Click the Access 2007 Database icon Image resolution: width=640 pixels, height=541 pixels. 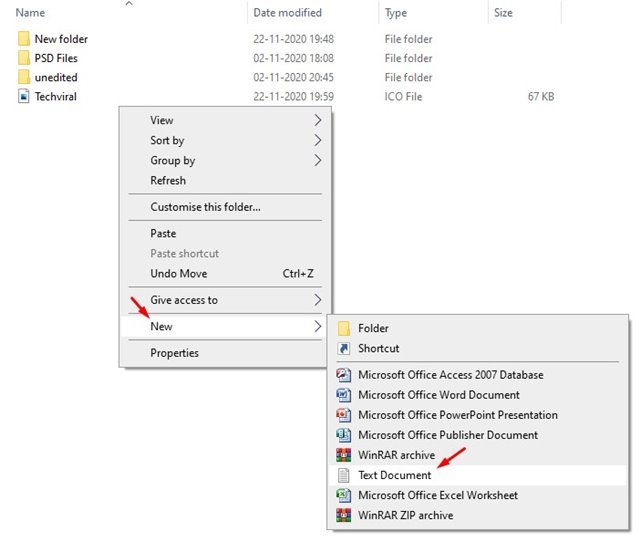coord(343,375)
